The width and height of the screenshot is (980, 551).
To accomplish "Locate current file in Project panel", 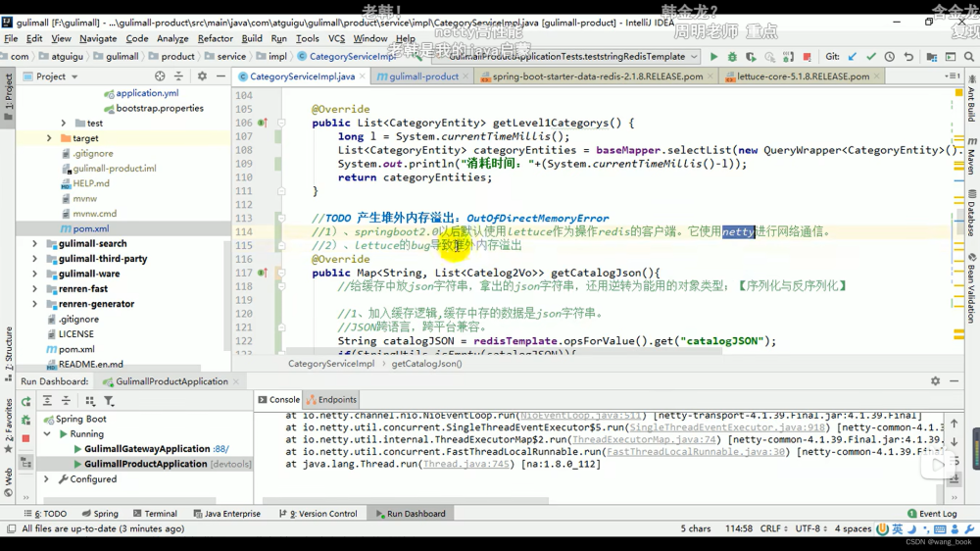I will (x=160, y=76).
